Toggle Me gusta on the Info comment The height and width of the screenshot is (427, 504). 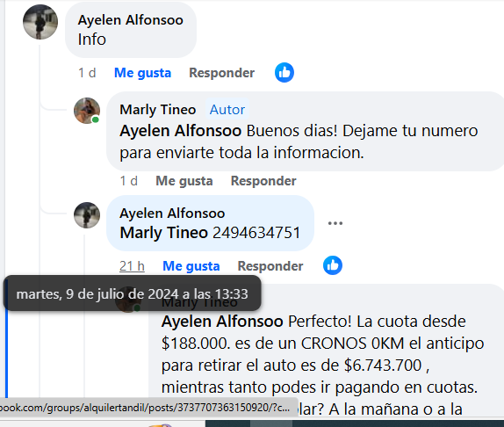[143, 73]
